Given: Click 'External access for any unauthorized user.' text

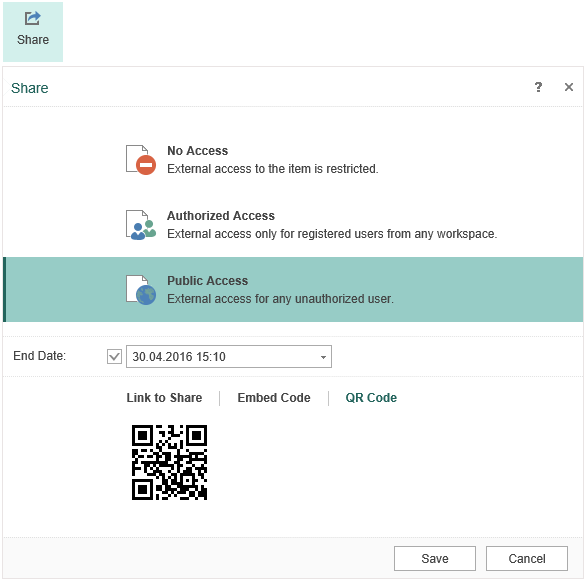Looking at the screenshot, I should [280, 299].
